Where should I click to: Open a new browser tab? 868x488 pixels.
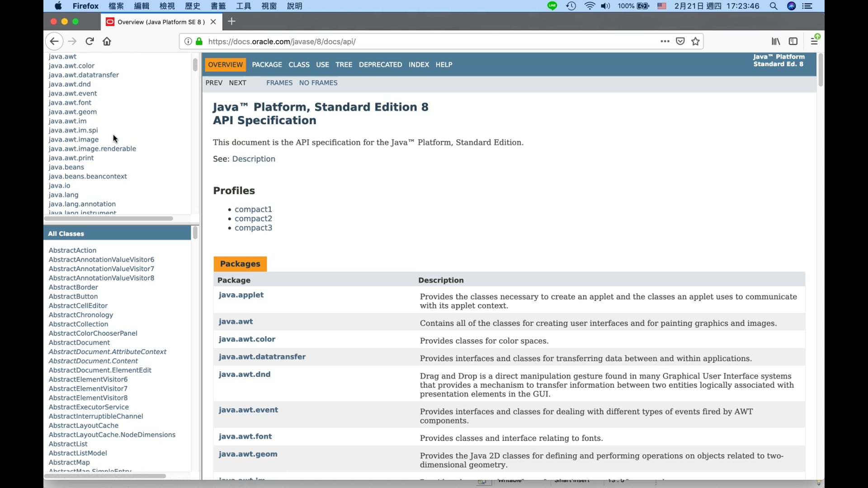tap(232, 21)
